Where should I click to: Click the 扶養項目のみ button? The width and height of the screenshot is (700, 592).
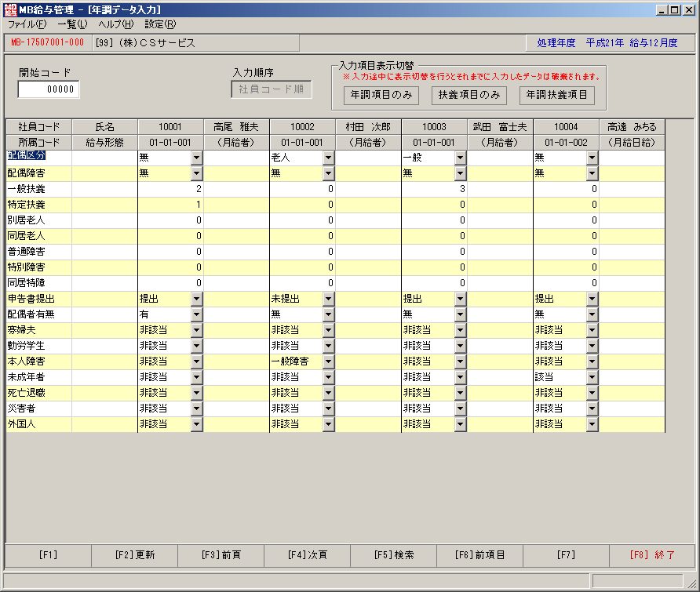point(469,95)
